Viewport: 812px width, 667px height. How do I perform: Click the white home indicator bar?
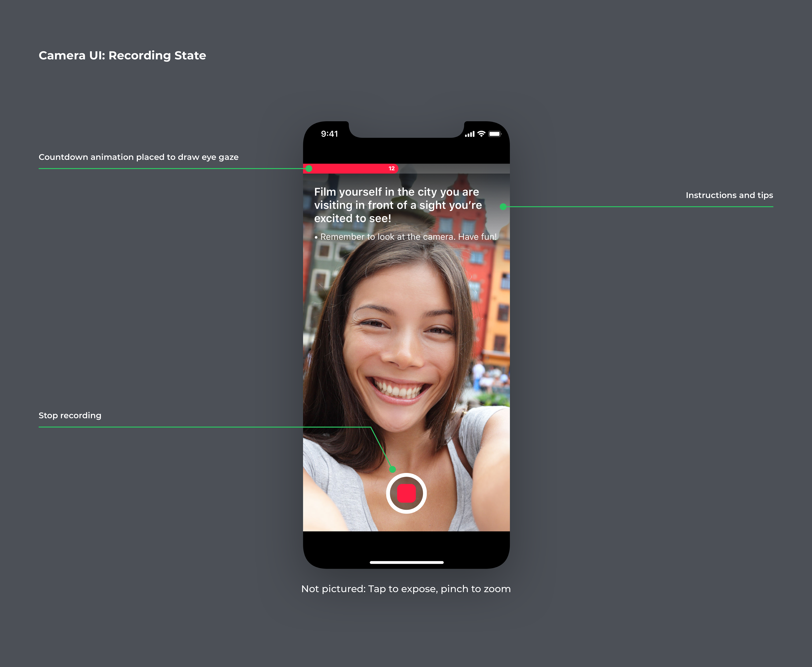406,562
